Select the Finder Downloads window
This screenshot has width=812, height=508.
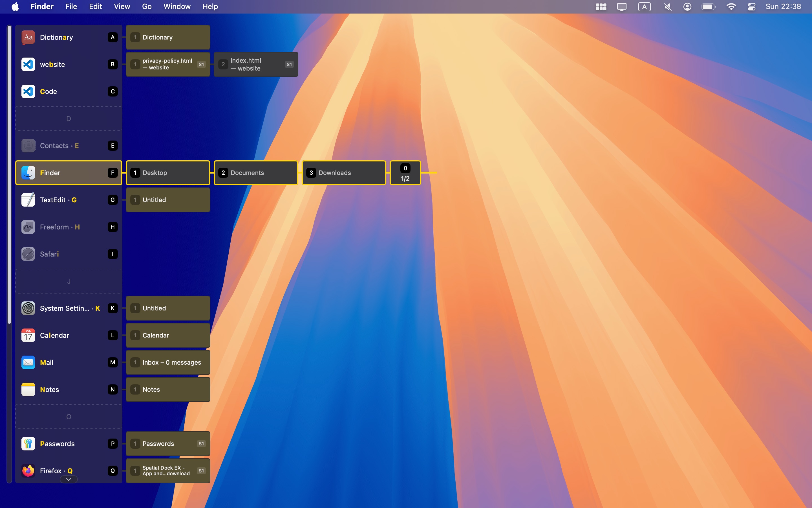coord(344,173)
